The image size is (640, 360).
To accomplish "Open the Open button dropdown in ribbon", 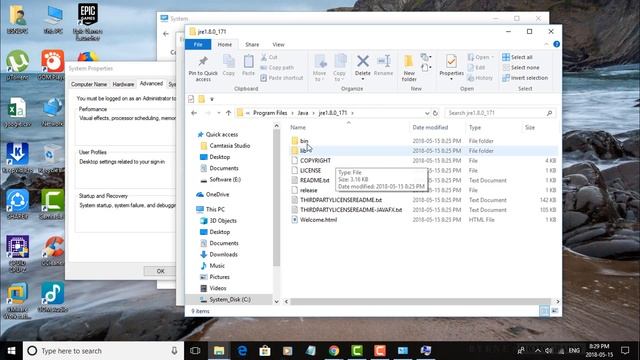I will pyautogui.click(x=493, y=57).
